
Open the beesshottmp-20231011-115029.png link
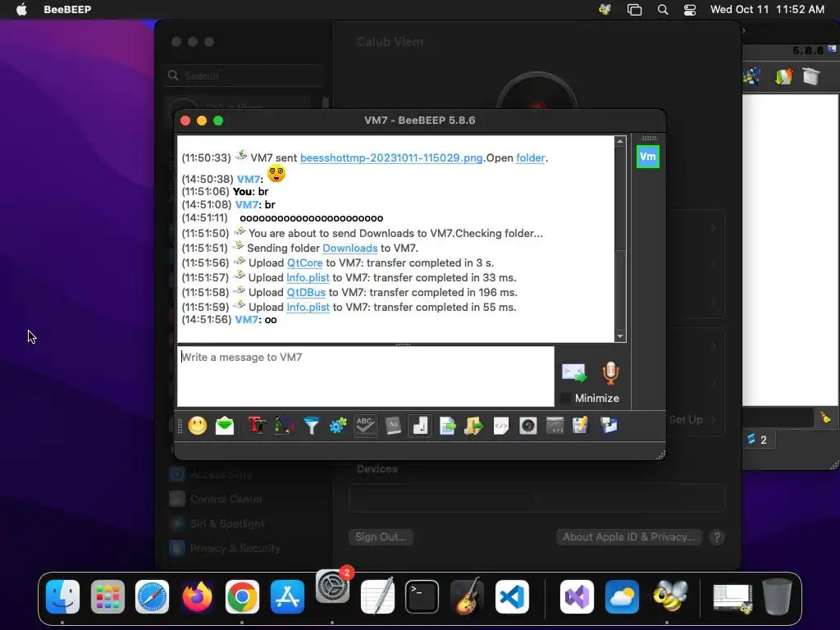pos(391,158)
